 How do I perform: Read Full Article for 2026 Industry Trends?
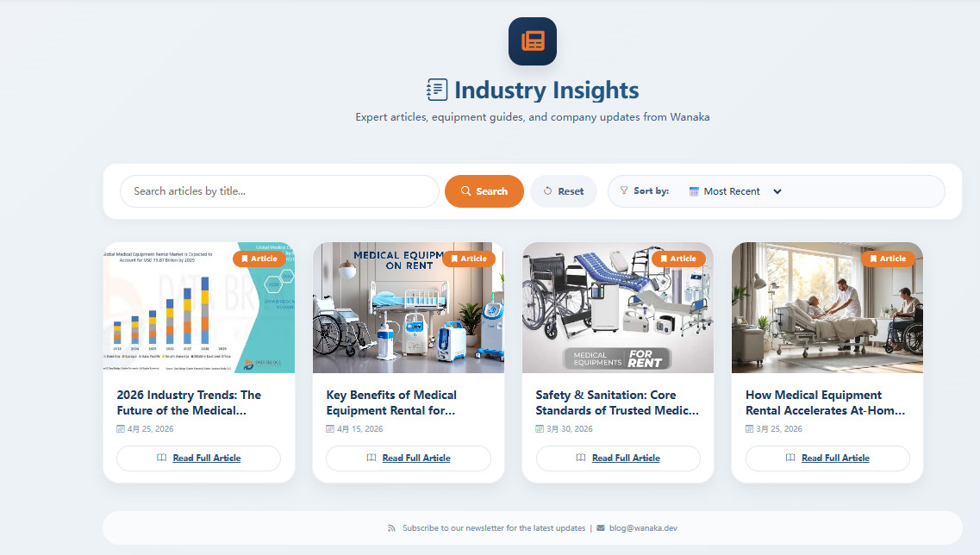pos(199,458)
